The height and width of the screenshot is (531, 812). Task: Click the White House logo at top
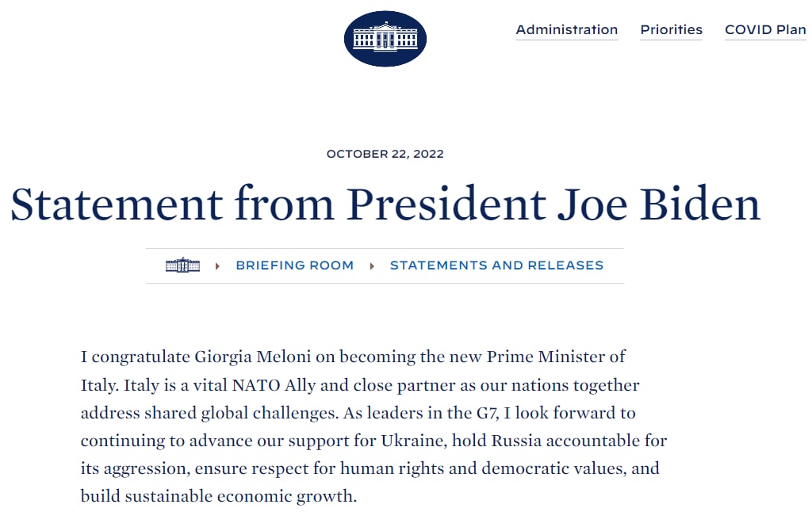click(385, 38)
